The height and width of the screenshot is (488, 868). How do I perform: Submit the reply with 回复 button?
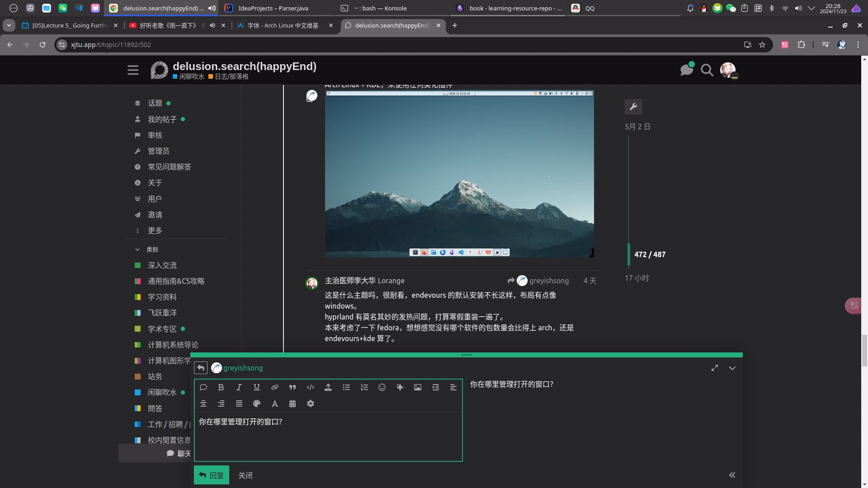point(212,475)
